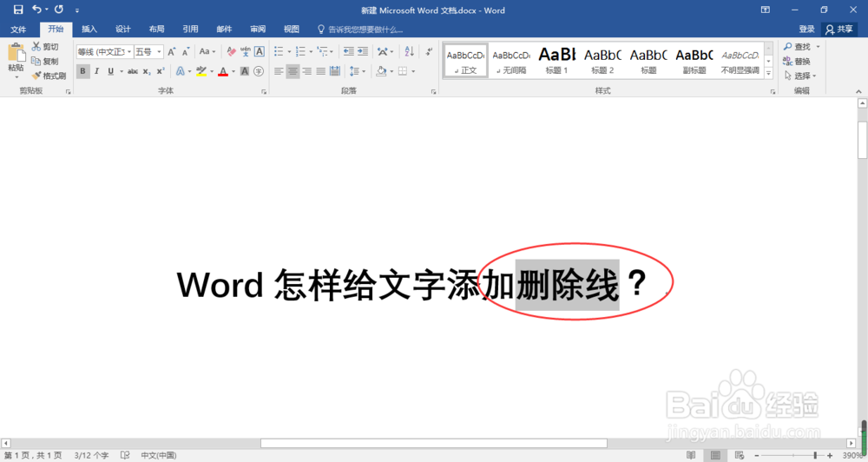Show or hide paragraph marks
Viewport: 868px width, 462px height.
pyautogui.click(x=429, y=51)
